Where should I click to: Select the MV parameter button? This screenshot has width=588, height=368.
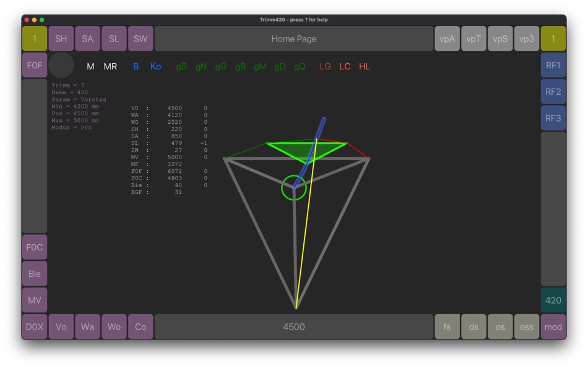(x=35, y=300)
